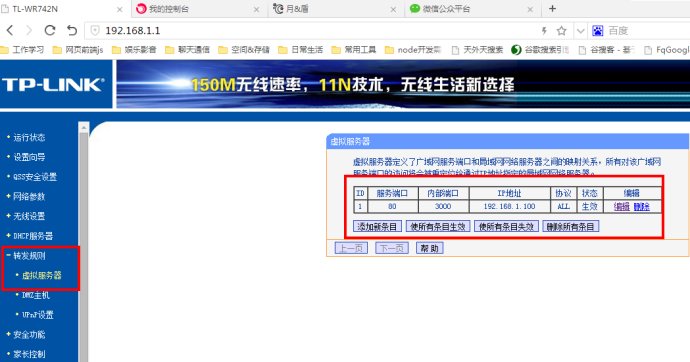Reload the page with the refresh icon
This screenshot has height=362, width=690.
[50, 30]
